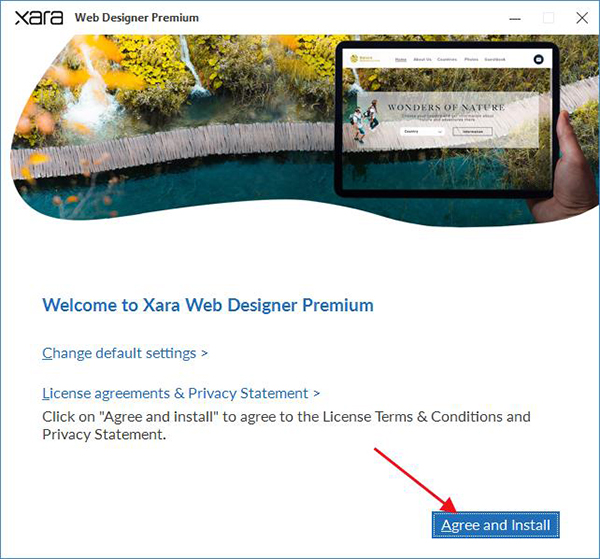
Task: Click the Agree and Install button
Action: [496, 525]
